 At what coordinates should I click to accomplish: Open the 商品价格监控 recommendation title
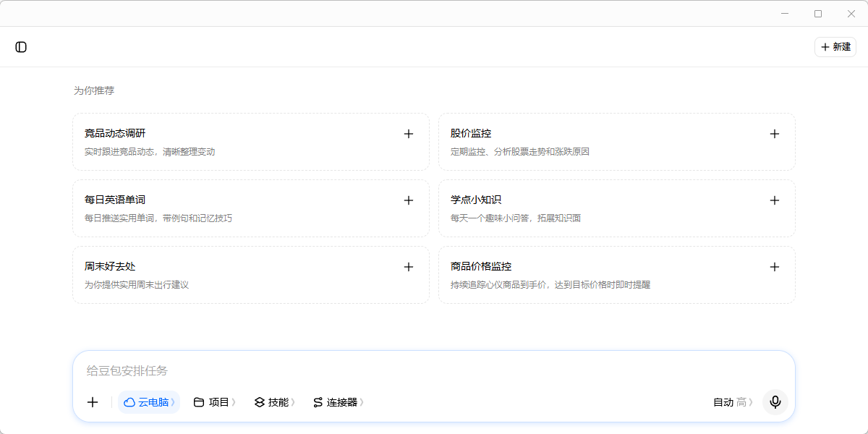click(481, 266)
